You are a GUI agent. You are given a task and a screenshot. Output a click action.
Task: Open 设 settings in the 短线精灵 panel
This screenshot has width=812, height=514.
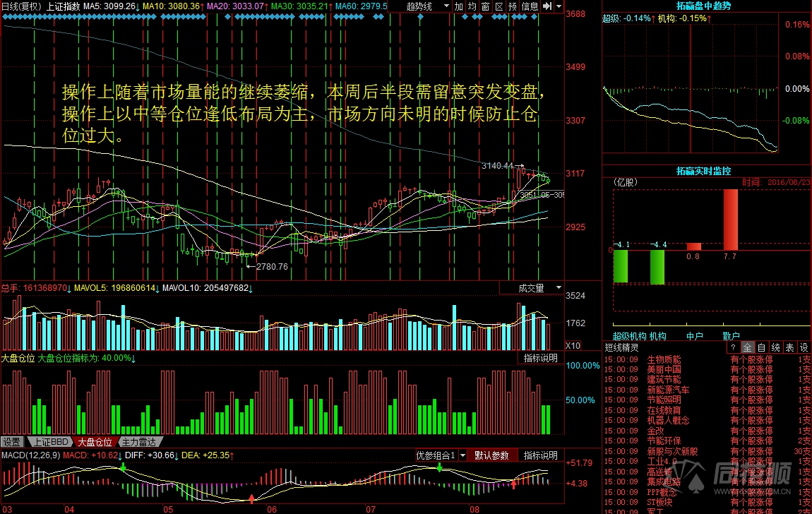pos(804,347)
